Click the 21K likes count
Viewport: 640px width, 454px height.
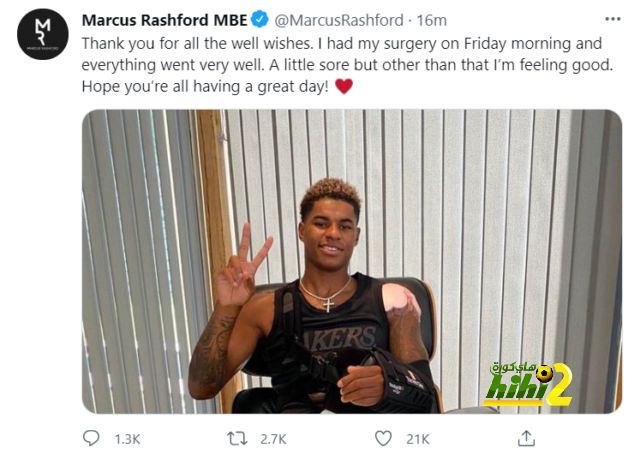[418, 439]
